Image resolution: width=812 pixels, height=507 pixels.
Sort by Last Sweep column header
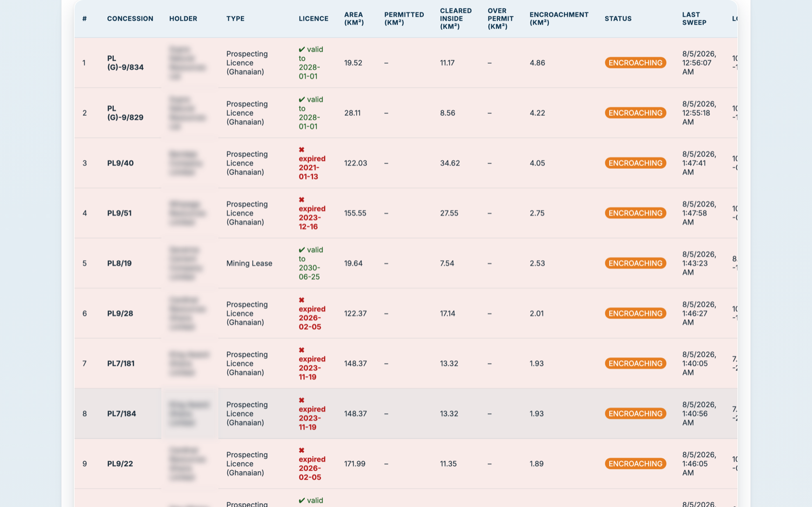(x=694, y=18)
